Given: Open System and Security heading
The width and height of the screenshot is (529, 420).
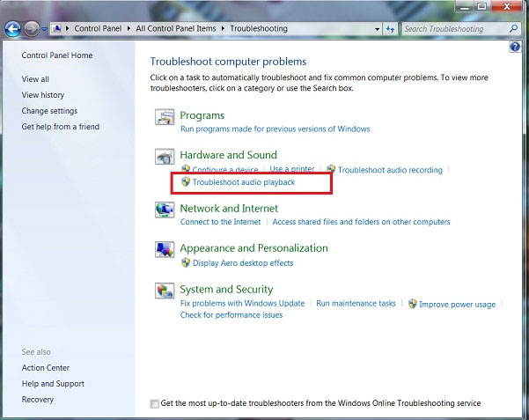Looking at the screenshot, I should click(x=226, y=290).
